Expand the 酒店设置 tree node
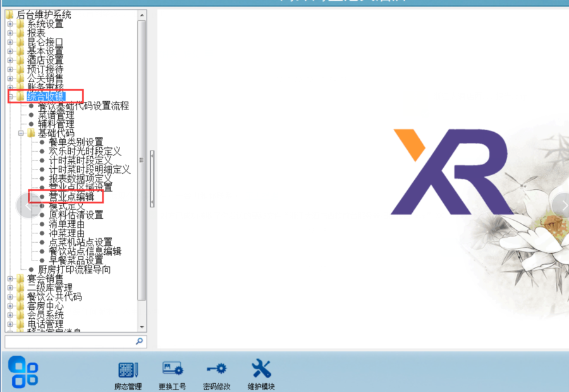 [x=10, y=60]
